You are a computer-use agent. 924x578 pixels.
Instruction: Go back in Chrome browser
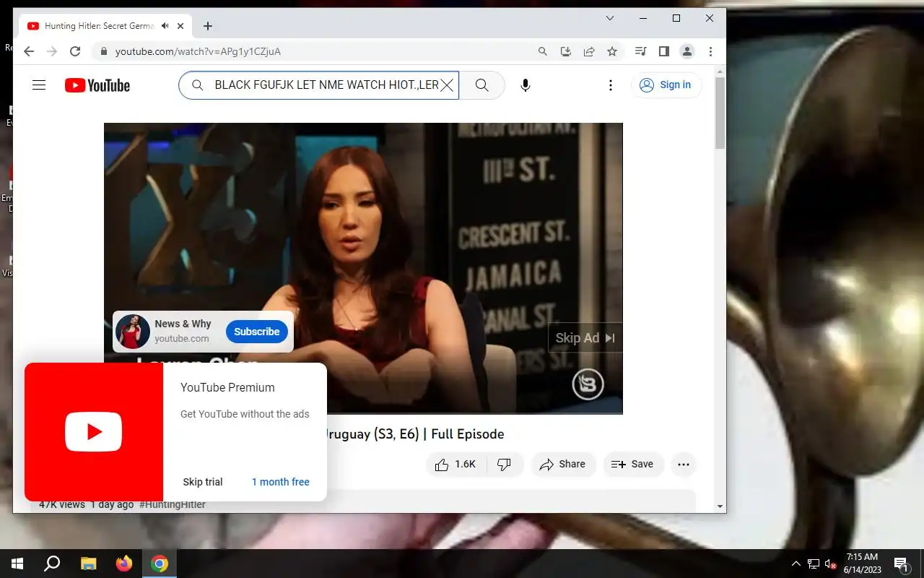pyautogui.click(x=29, y=51)
